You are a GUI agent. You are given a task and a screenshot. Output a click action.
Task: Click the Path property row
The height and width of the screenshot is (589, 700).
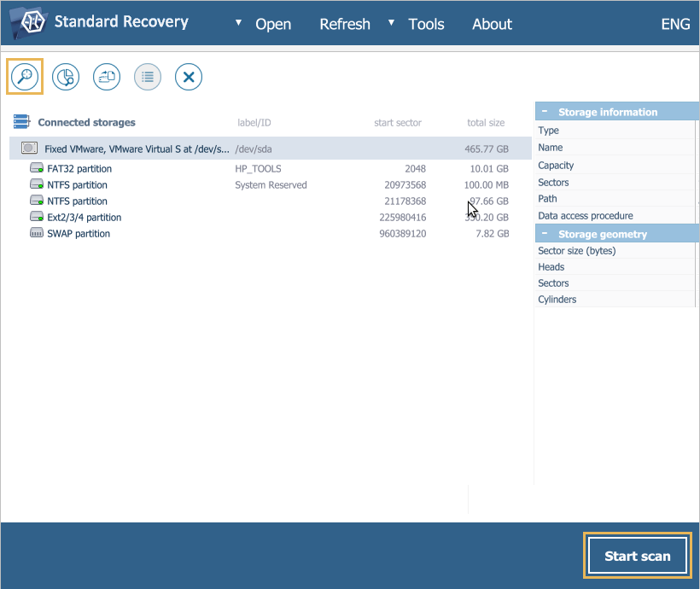click(x=615, y=198)
